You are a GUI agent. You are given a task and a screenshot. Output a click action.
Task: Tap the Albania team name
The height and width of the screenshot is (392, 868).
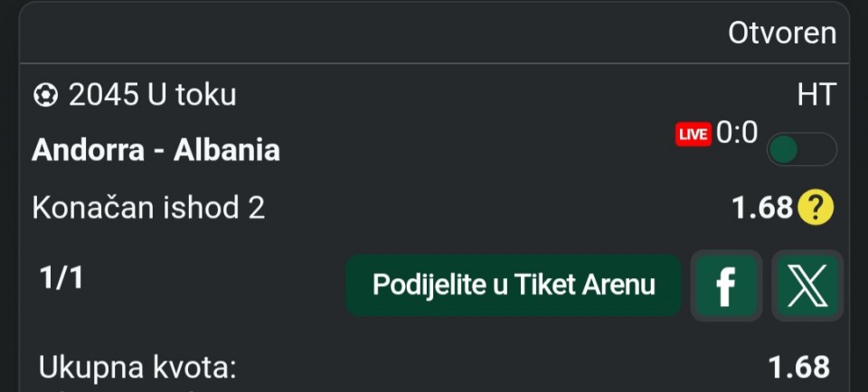(226, 150)
